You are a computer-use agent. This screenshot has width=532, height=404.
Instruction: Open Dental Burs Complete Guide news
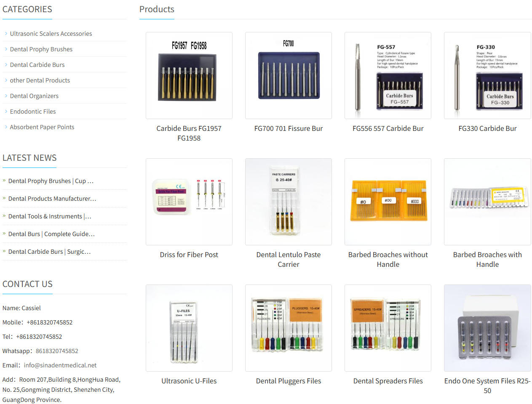pyautogui.click(x=51, y=234)
